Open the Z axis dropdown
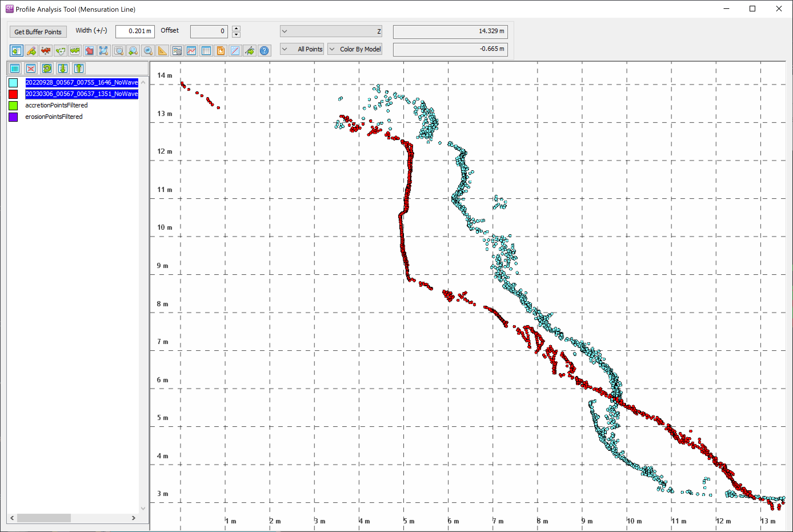 click(x=331, y=31)
